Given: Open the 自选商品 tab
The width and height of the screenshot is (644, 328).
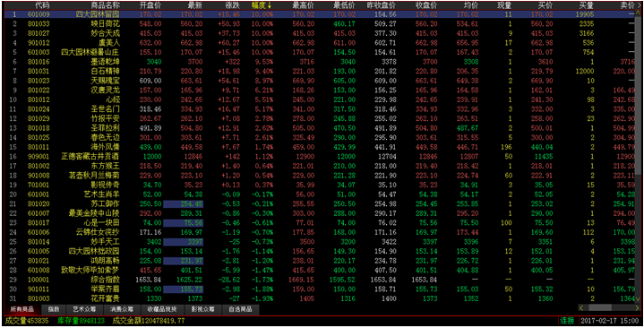Looking at the screenshot, I should click(241, 309).
